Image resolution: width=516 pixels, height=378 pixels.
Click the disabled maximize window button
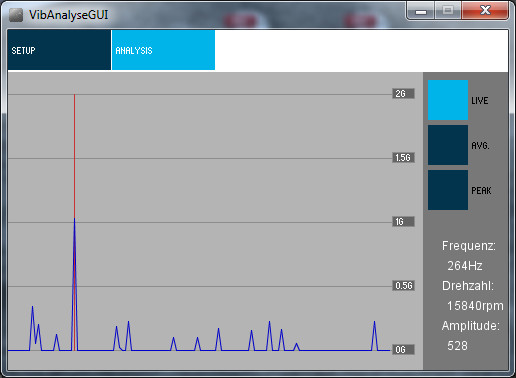coord(448,11)
